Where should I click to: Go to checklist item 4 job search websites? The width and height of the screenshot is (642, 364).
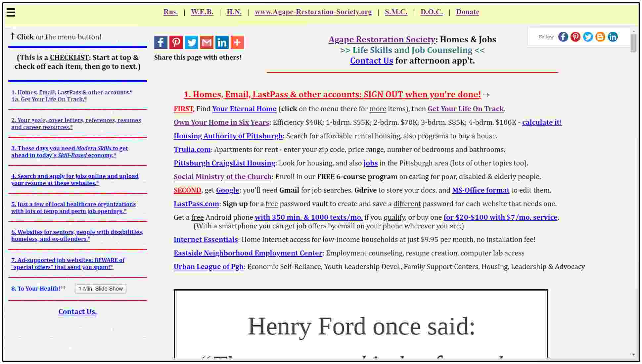75,179
